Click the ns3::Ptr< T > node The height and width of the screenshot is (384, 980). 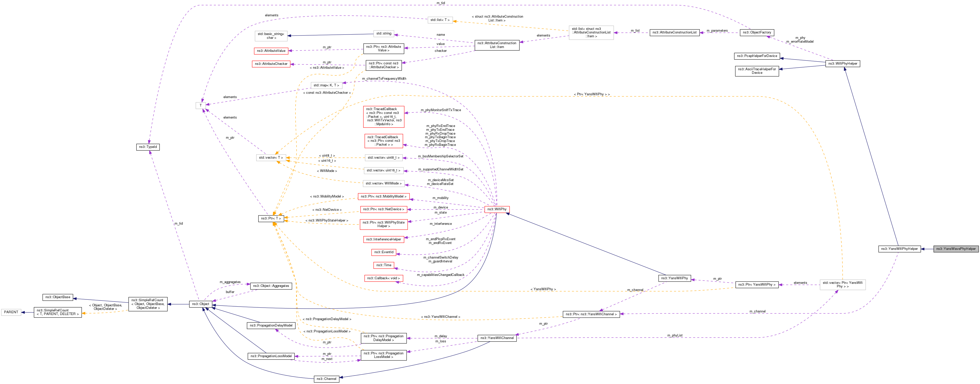(x=271, y=218)
